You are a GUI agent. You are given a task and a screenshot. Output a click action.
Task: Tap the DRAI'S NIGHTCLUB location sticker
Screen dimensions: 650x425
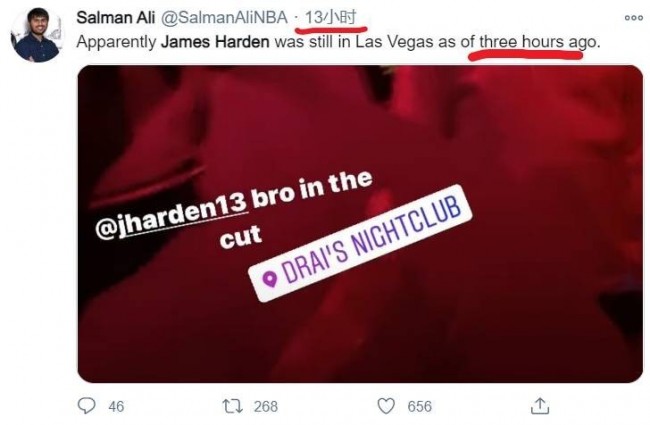tap(360, 243)
